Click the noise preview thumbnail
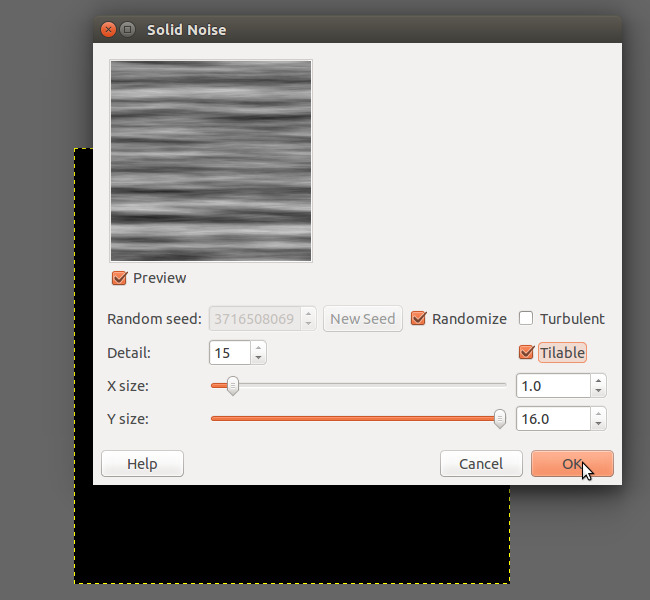The image size is (650, 600). [x=211, y=161]
